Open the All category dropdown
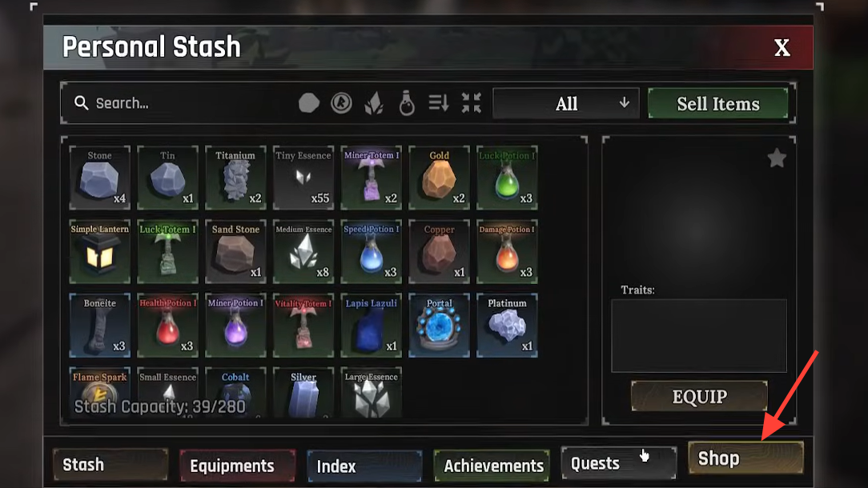 point(566,103)
